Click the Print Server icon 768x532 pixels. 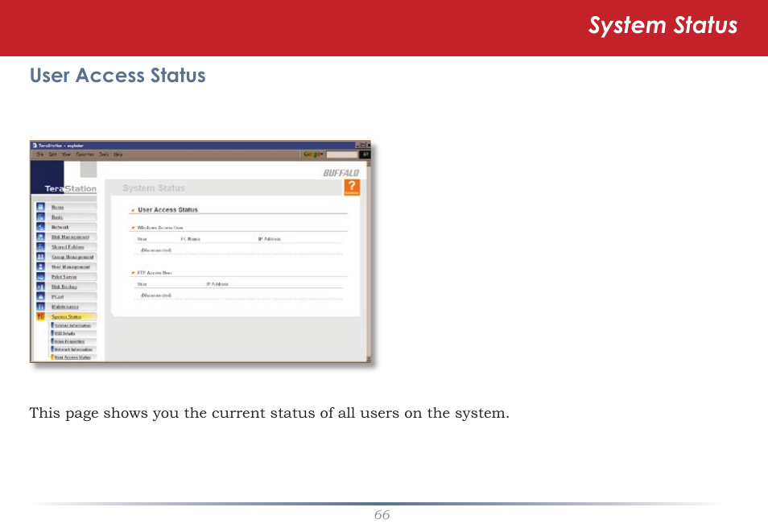tap(40, 277)
